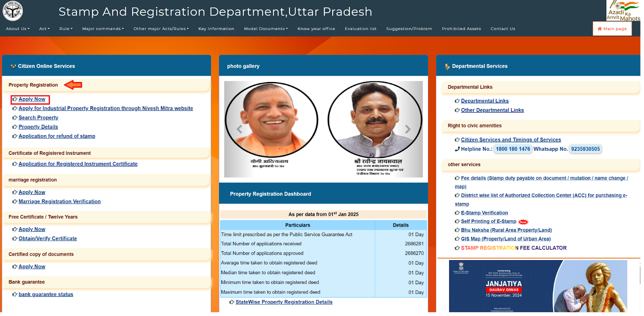Expand the About Us dropdown menu

[x=18, y=29]
